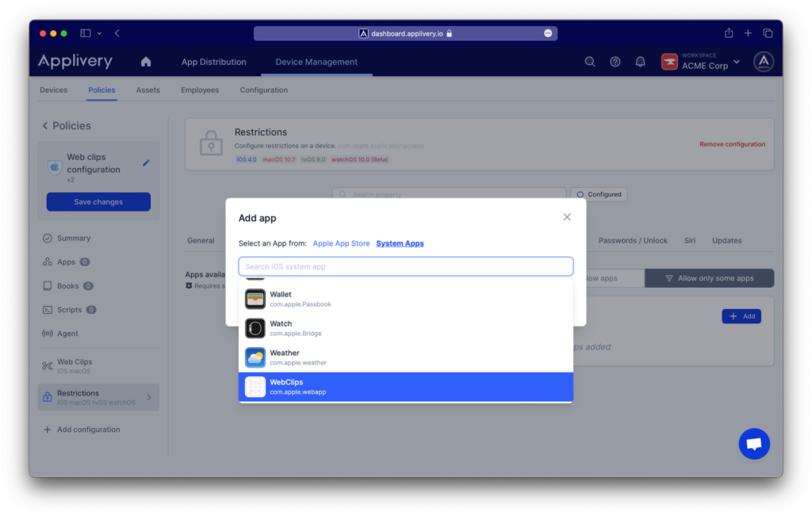Open notifications bell
This screenshot has height=516, width=812.
coord(640,62)
